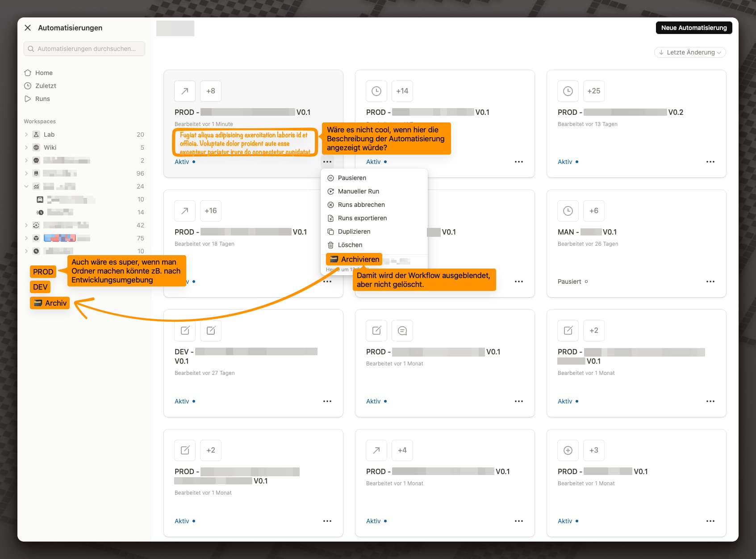Click Löschen trash menu item
This screenshot has width=756, height=559.
(350, 245)
